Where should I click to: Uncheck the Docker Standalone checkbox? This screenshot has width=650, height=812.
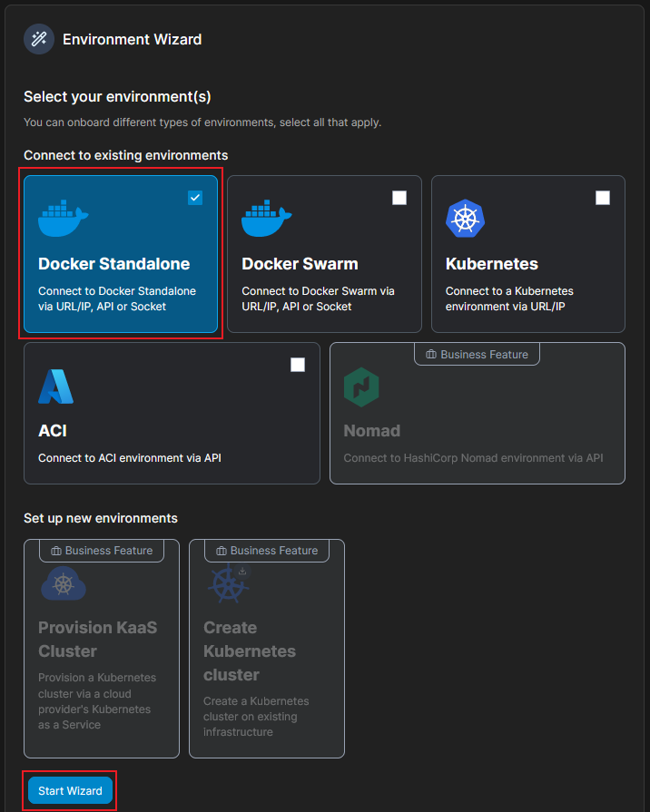(x=195, y=198)
